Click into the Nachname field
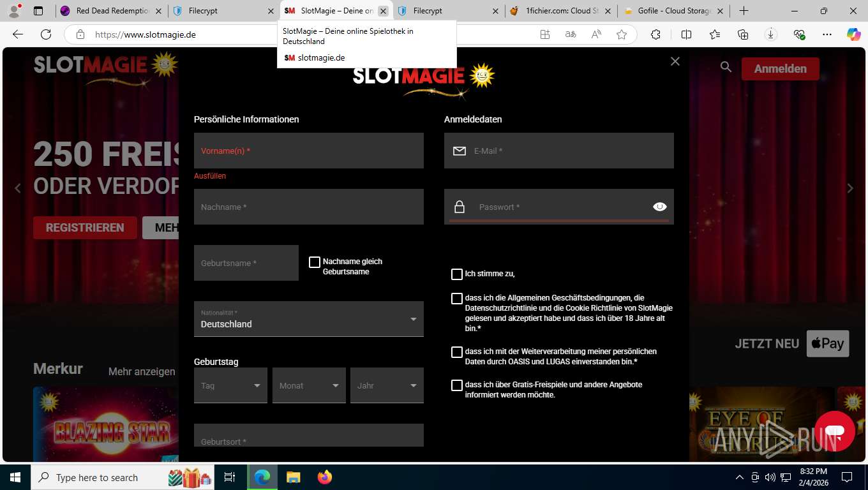 pos(309,207)
